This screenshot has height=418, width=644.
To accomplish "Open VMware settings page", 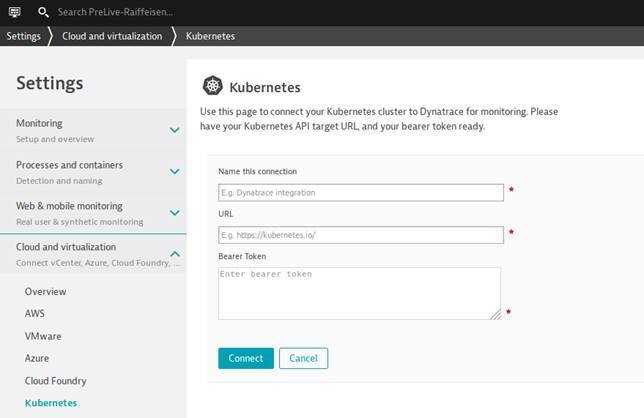I will [43, 336].
